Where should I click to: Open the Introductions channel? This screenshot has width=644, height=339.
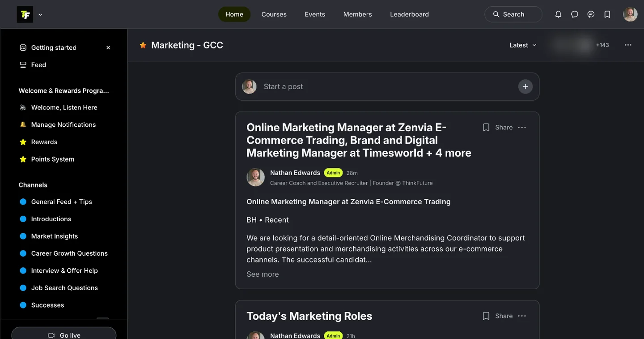(51, 219)
